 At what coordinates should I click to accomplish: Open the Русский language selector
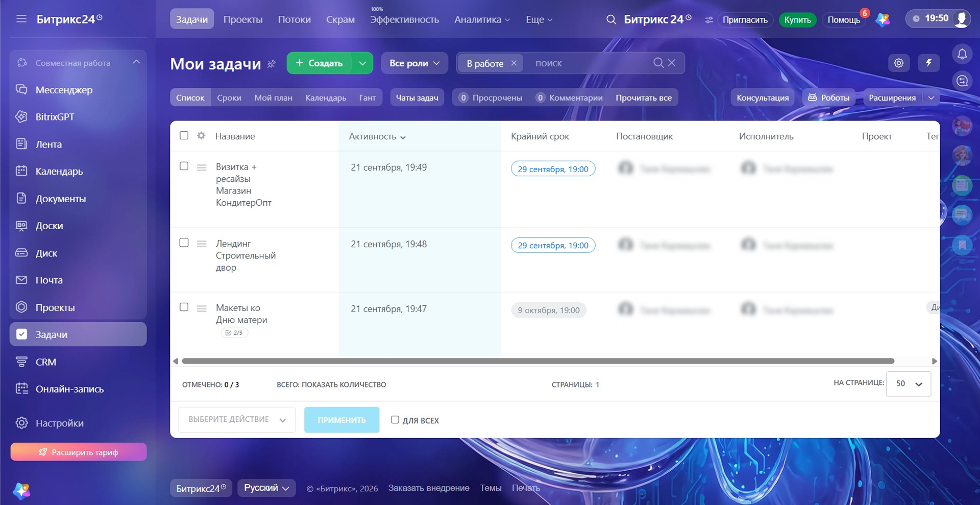(x=266, y=488)
